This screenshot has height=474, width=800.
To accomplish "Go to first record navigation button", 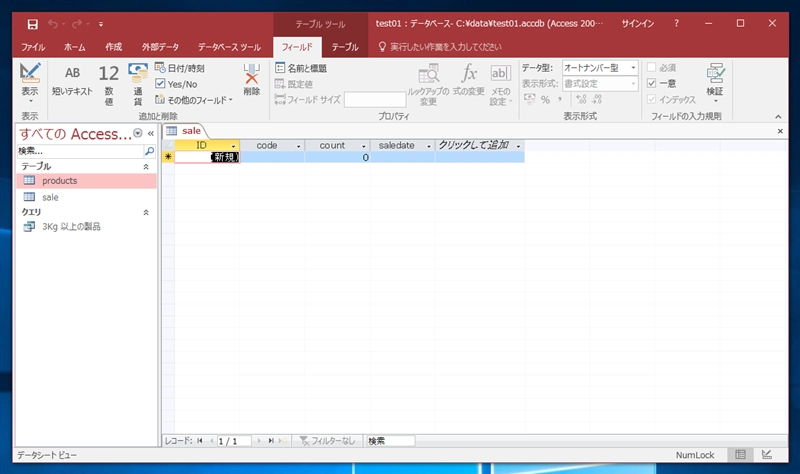I will (200, 441).
